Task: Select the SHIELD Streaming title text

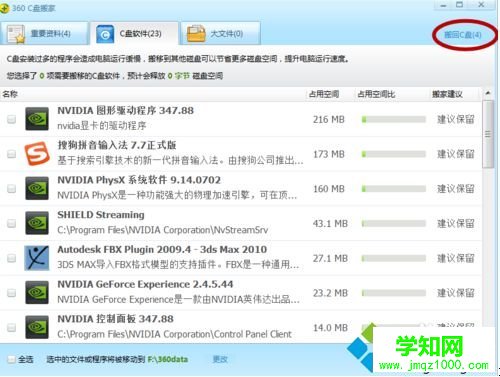Action: (x=101, y=215)
